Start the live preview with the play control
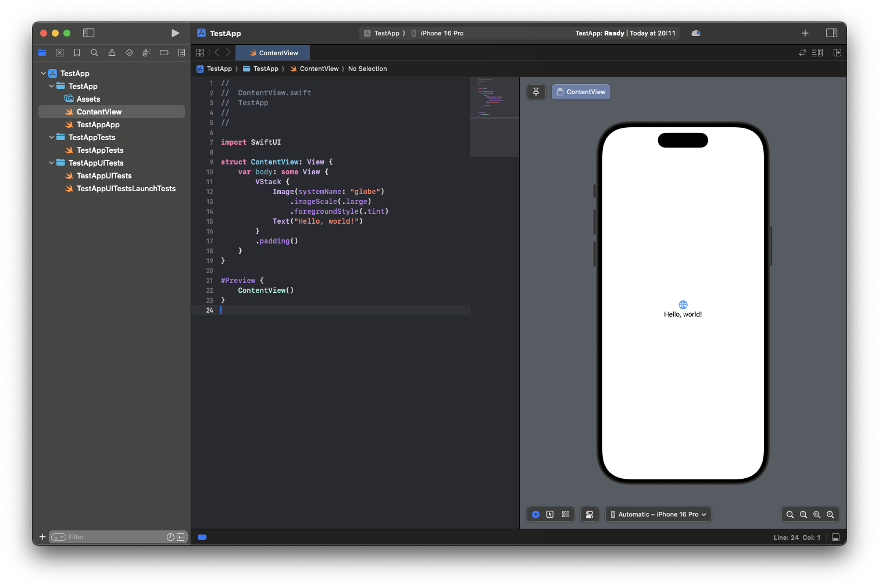879x588 pixels. coord(535,514)
